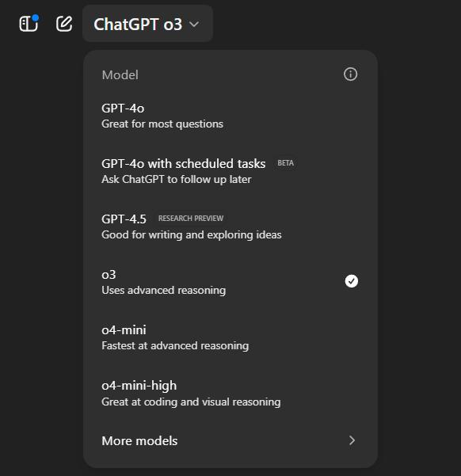Image resolution: width=461 pixels, height=476 pixels.
Task: Click the model info circle icon
Action: point(350,74)
